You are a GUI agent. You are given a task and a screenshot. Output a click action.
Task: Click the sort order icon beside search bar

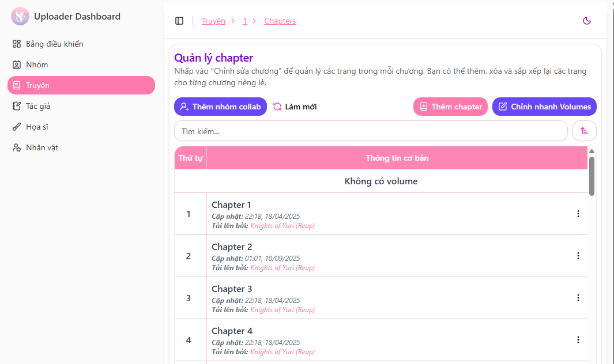(584, 131)
